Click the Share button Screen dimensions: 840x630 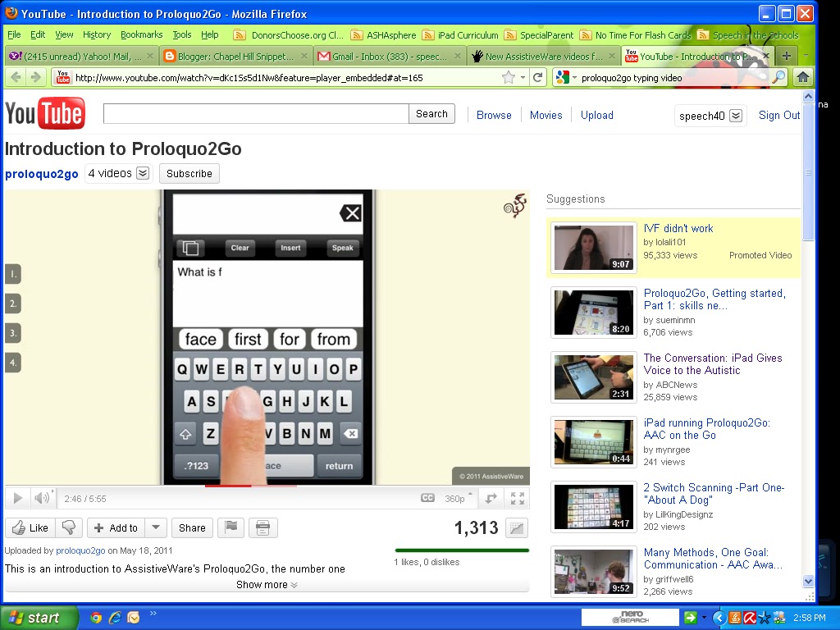point(192,527)
